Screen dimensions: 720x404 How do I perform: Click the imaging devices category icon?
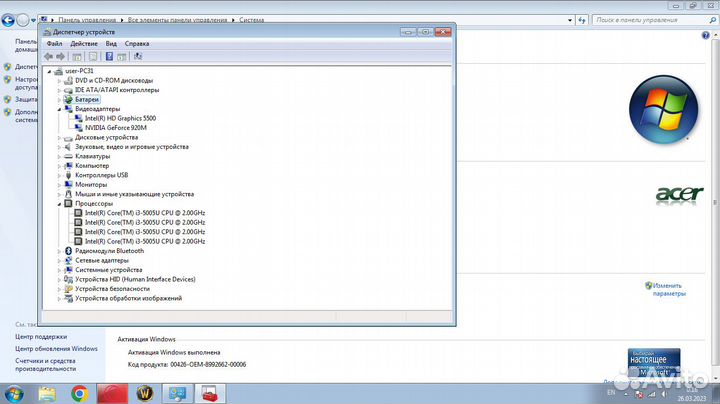point(68,298)
